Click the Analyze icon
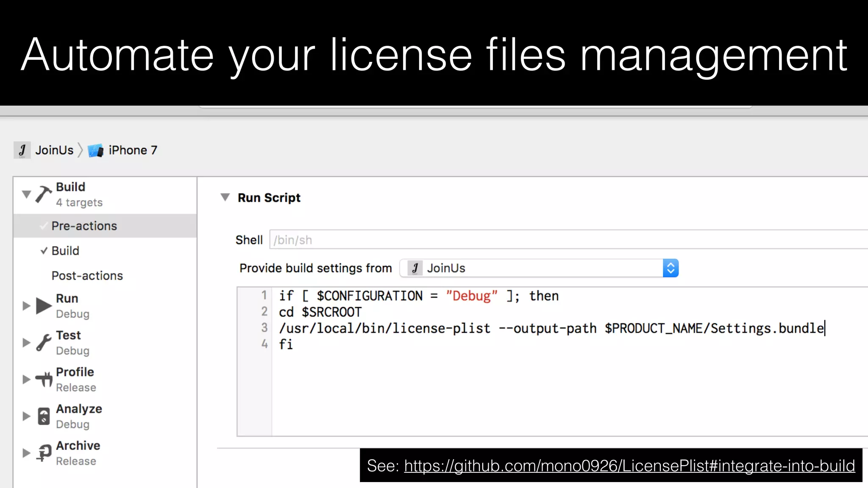This screenshot has height=488, width=868. click(x=44, y=416)
